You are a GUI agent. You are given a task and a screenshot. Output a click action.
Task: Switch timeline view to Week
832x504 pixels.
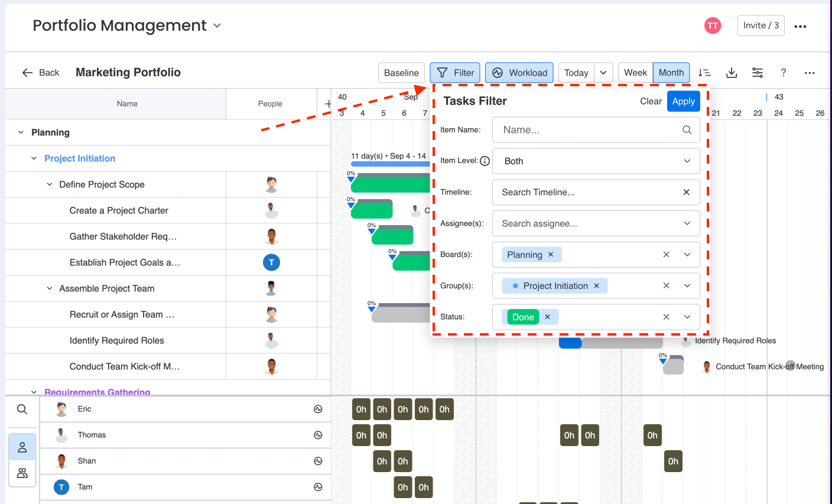pos(635,73)
